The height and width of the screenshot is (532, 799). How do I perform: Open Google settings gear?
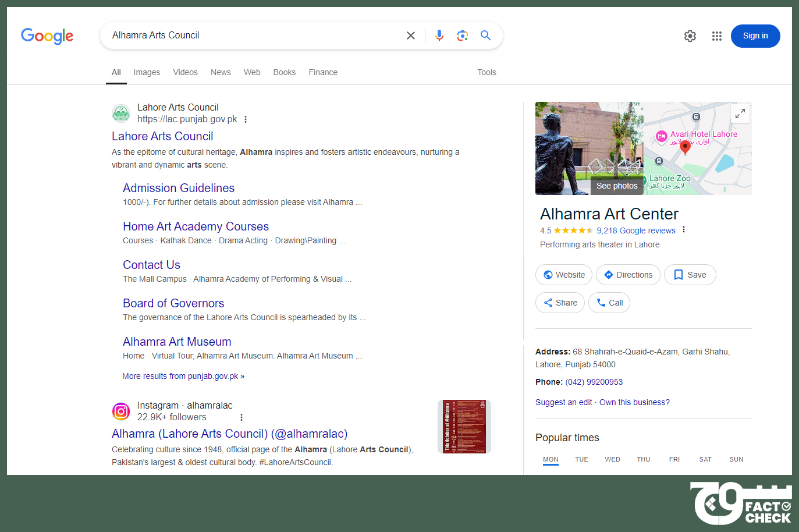coord(690,36)
